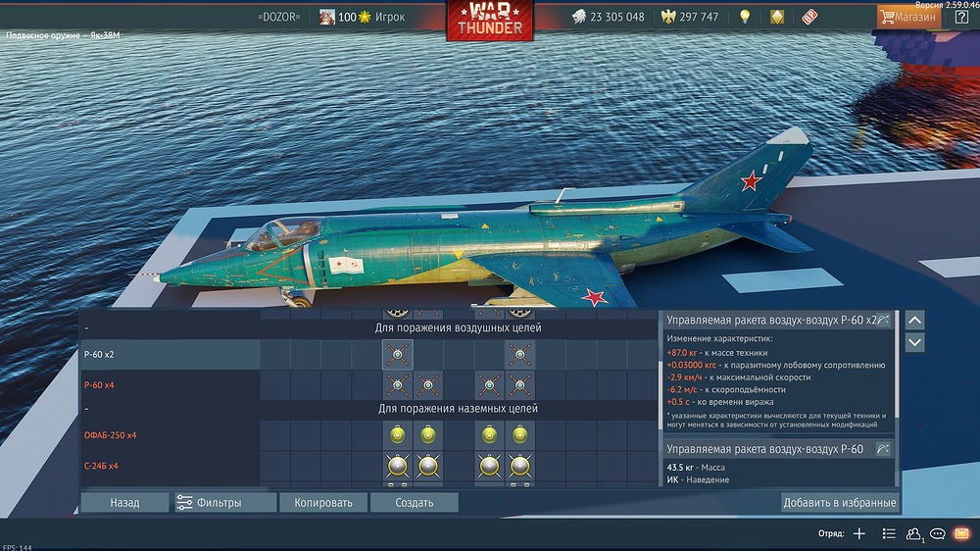Click the Копировать button
This screenshot has width=980, height=551.
click(x=323, y=502)
